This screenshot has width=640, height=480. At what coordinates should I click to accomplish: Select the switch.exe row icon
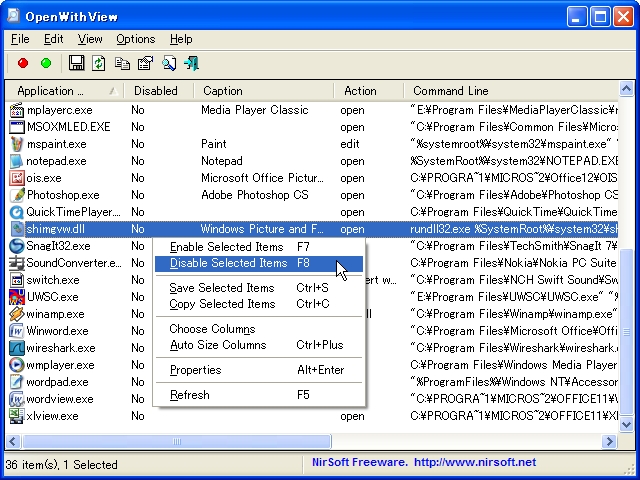pos(17,280)
